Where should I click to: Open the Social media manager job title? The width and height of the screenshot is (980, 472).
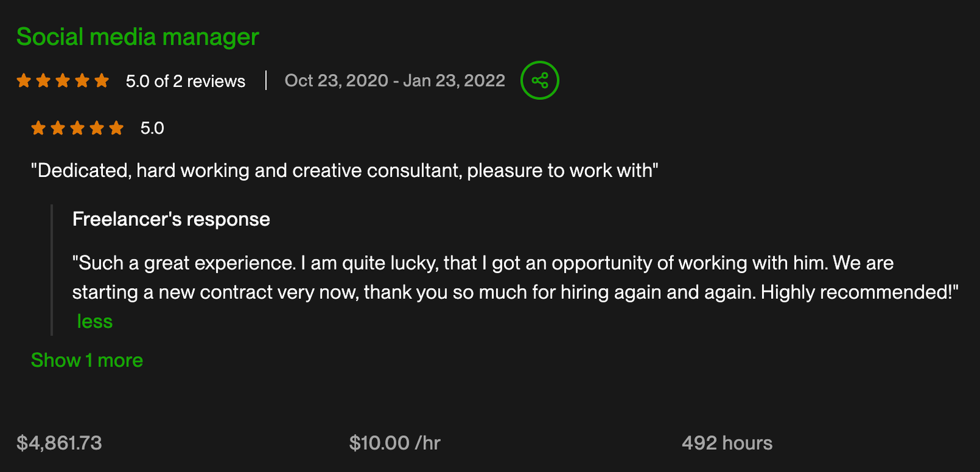point(137,37)
